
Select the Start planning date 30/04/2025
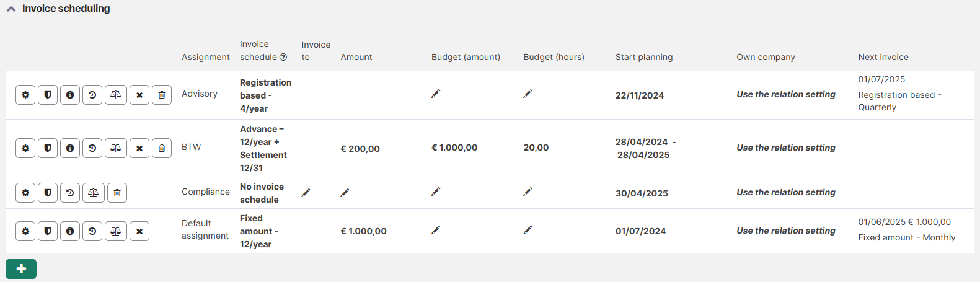642,193
